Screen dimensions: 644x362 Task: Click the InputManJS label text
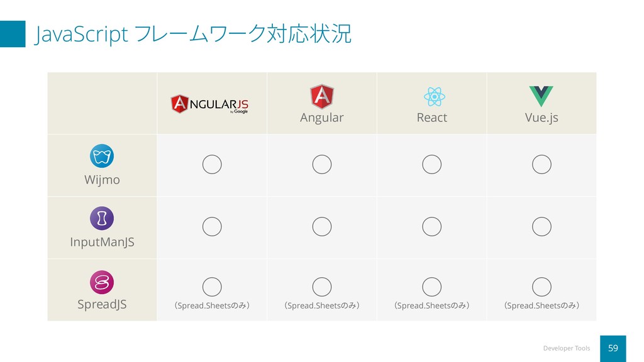click(102, 242)
